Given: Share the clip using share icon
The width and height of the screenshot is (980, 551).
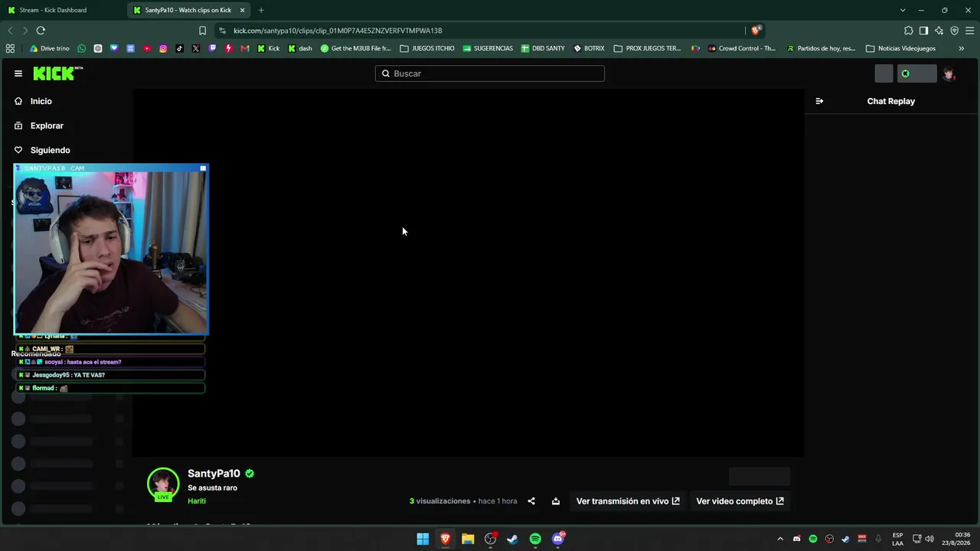Looking at the screenshot, I should click(x=531, y=501).
